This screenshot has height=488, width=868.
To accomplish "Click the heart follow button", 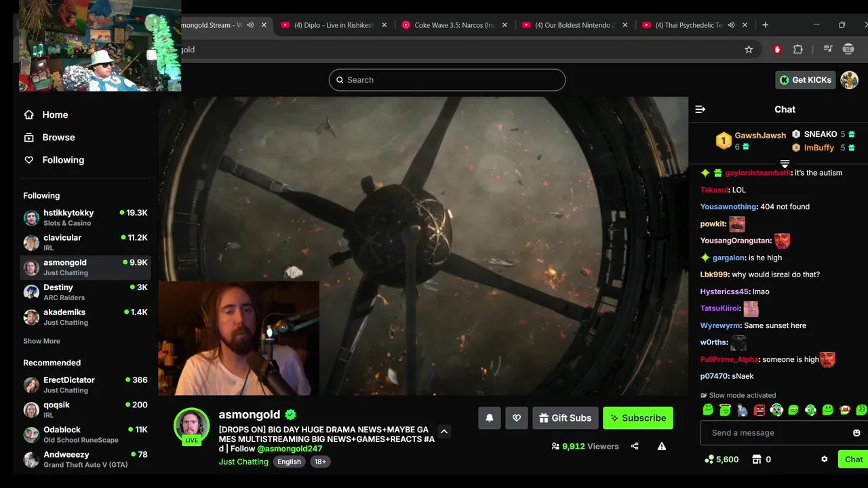I will (517, 418).
